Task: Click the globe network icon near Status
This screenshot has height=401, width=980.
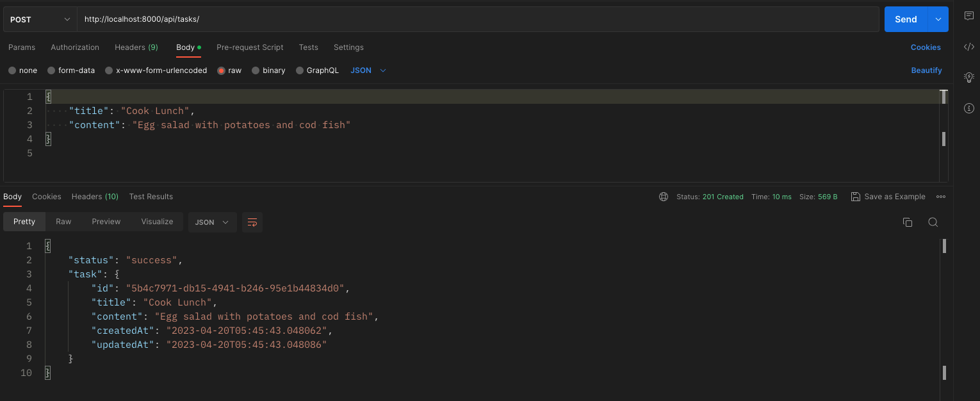Action: [x=664, y=197]
